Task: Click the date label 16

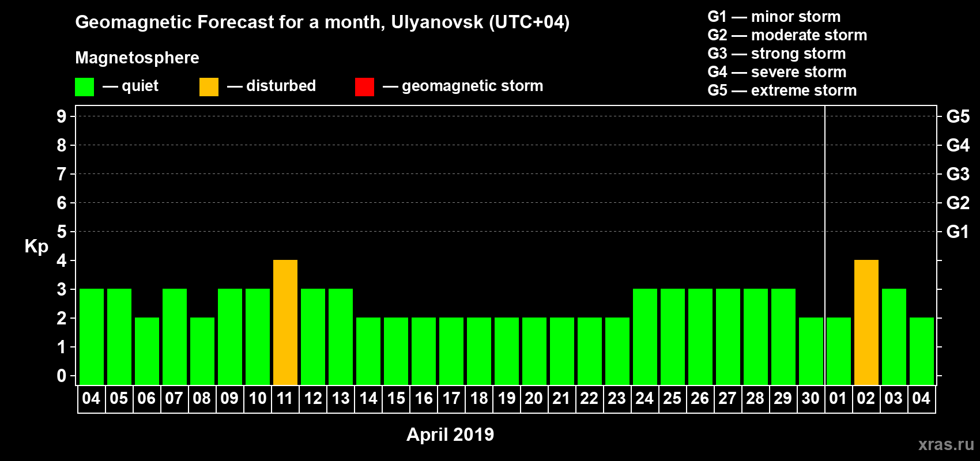Action: click(424, 398)
